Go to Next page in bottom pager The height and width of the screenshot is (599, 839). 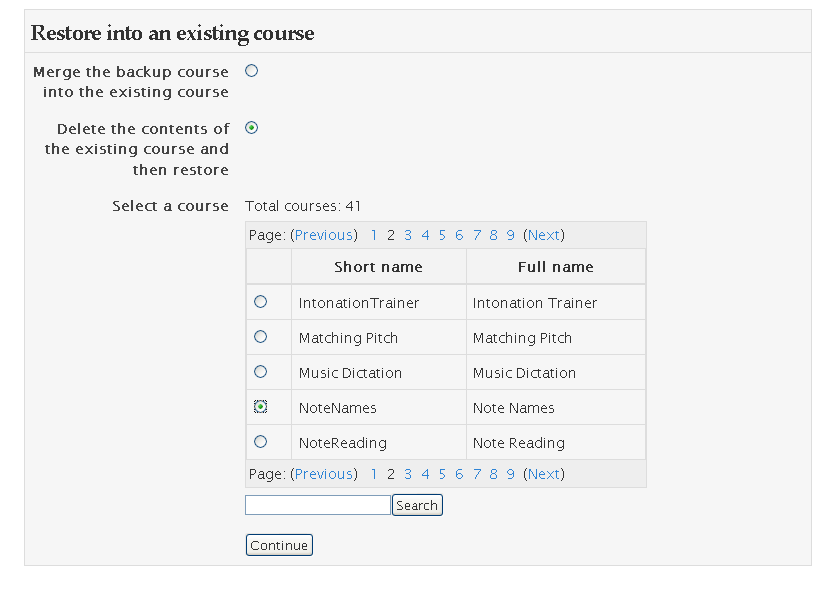click(x=544, y=474)
